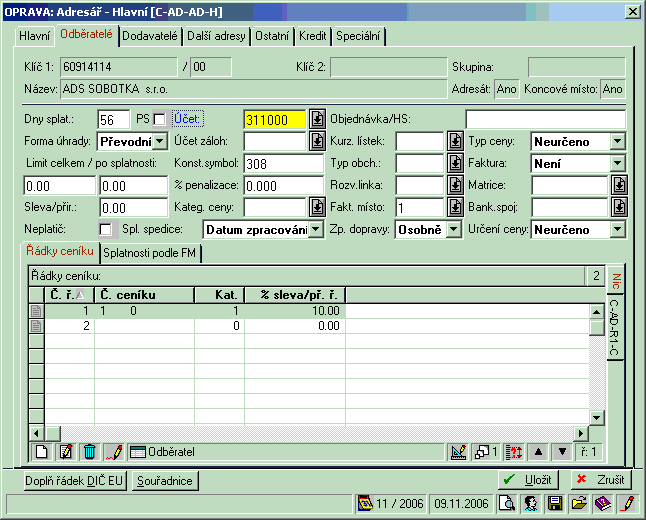Select 10.00 discount cell in row 1
The width and height of the screenshot is (646, 520).
(x=295, y=311)
